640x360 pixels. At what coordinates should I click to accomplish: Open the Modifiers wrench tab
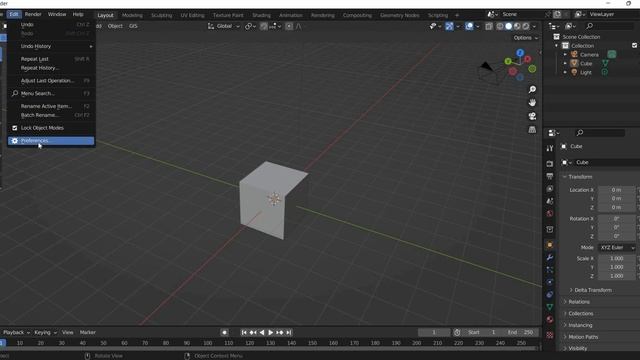[x=550, y=257]
